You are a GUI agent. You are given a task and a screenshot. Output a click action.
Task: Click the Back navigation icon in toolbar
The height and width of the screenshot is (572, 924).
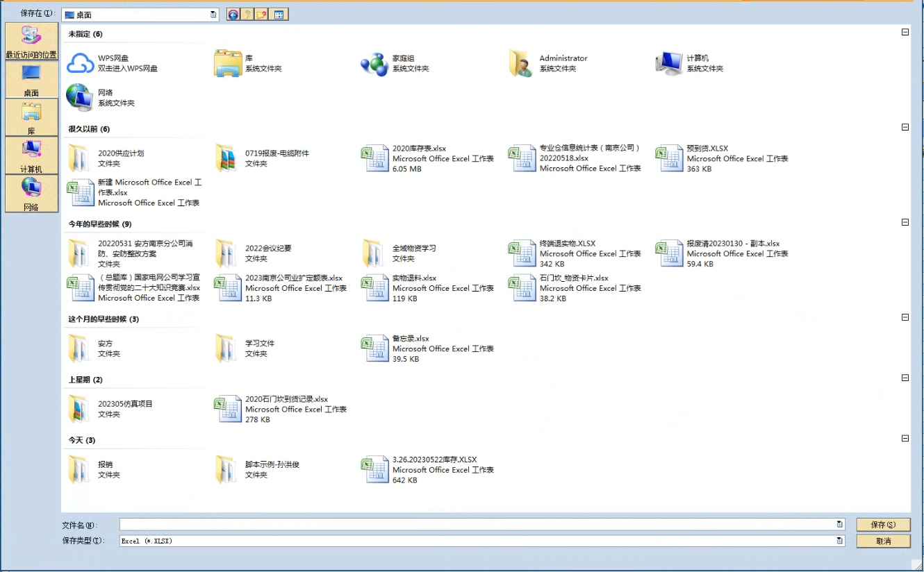233,15
